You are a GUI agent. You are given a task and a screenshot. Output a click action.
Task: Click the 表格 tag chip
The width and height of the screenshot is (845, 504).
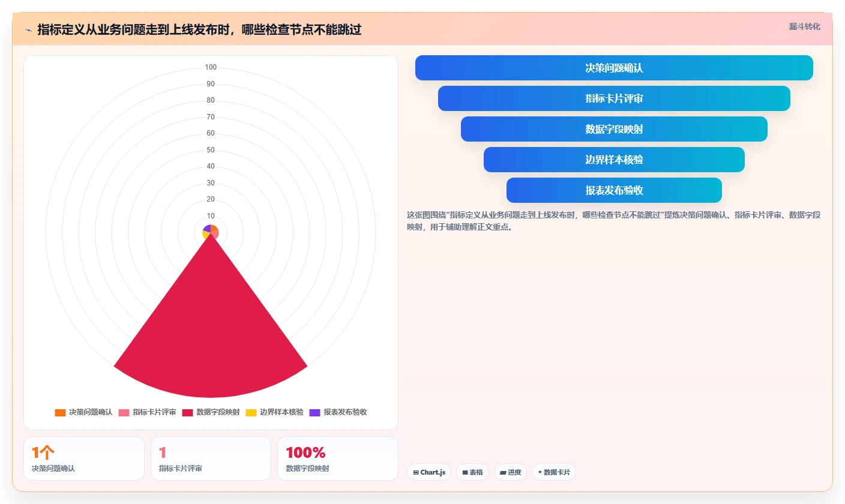473,472
